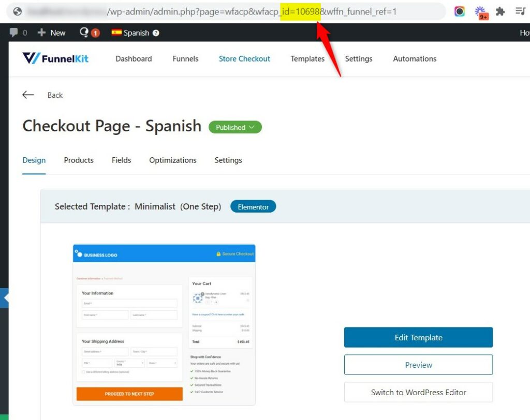530x420 pixels.
Task: Click the help question mark next to Spanish
Action: coord(156,33)
